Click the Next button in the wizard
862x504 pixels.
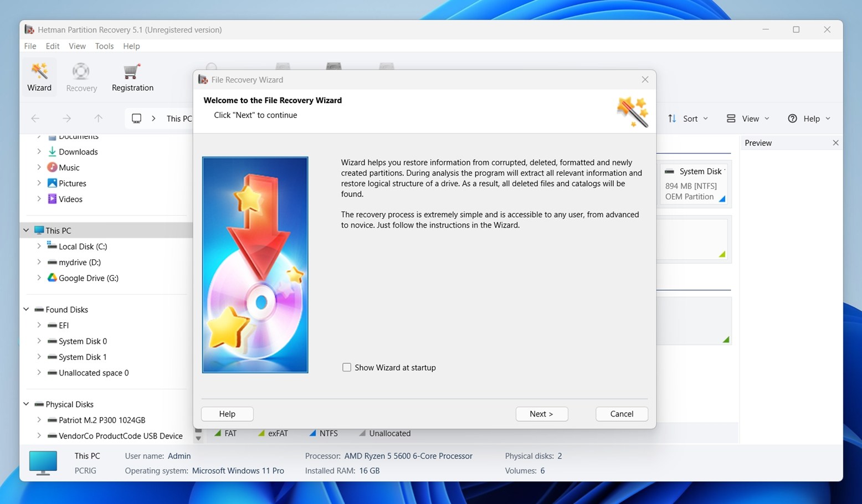point(541,414)
